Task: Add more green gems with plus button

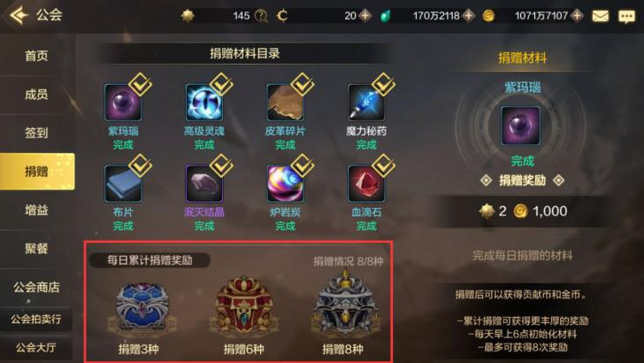Action: click(x=468, y=16)
